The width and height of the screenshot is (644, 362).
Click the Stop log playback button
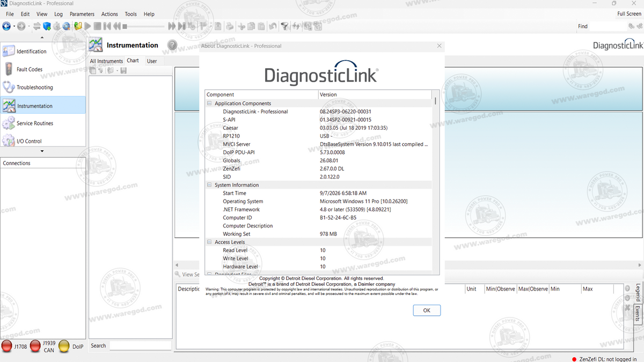(98, 26)
